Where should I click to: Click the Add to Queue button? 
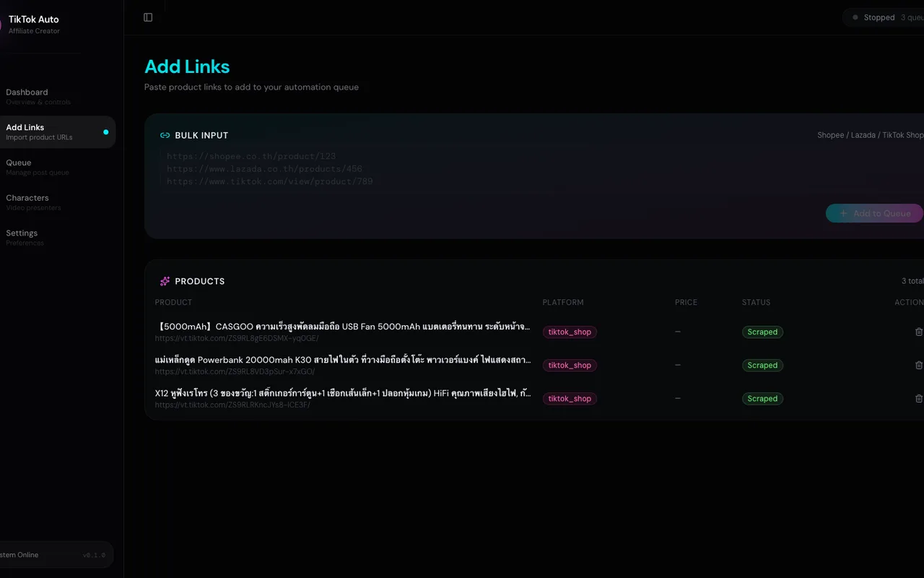click(x=874, y=213)
